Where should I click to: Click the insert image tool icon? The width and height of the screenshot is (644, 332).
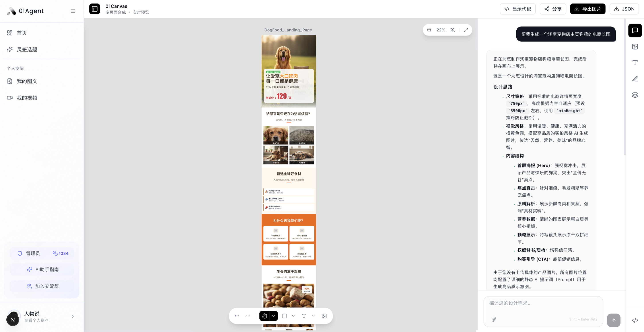click(x=324, y=316)
